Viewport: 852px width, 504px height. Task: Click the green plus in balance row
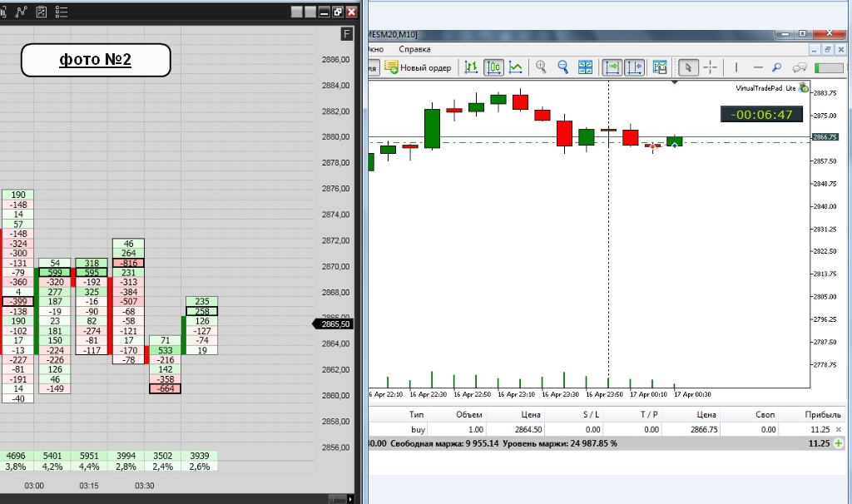coord(839,443)
